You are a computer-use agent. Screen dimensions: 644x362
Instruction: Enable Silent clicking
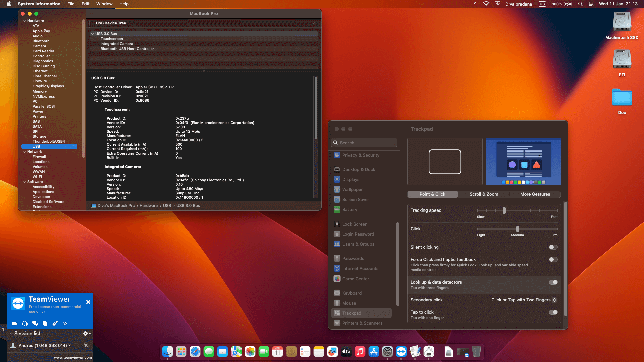point(553,247)
